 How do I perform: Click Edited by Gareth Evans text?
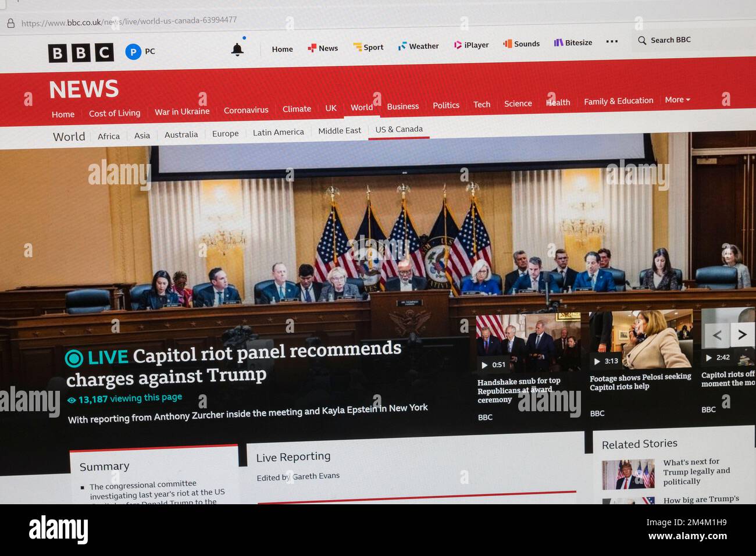(298, 477)
